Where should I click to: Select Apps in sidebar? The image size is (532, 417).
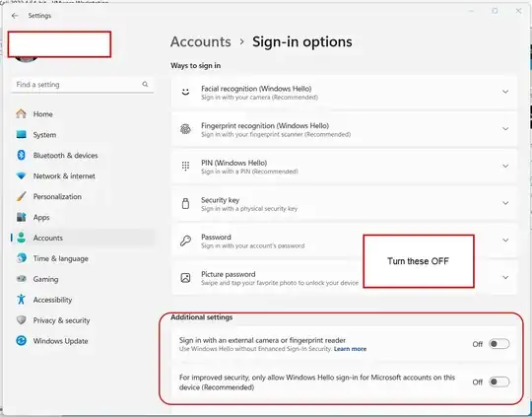[x=83, y=217]
